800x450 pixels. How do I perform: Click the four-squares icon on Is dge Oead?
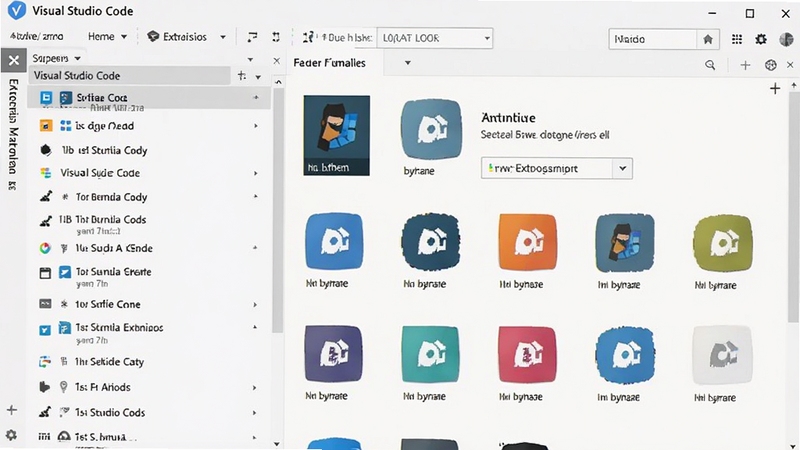(65, 126)
